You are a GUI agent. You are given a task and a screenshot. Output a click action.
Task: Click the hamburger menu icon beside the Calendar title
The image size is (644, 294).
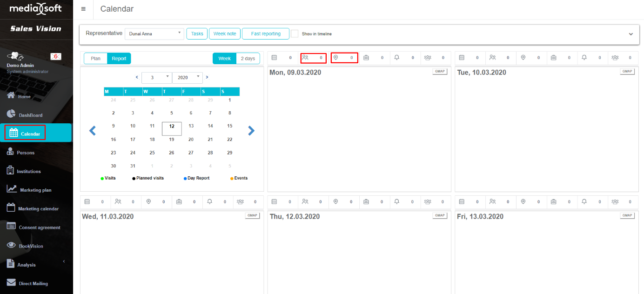pos(83,9)
